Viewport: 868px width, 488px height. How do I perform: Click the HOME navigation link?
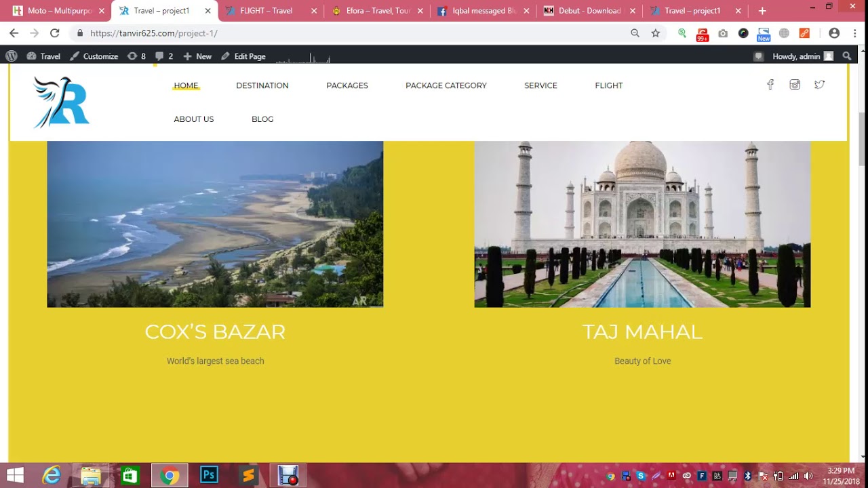(186, 85)
